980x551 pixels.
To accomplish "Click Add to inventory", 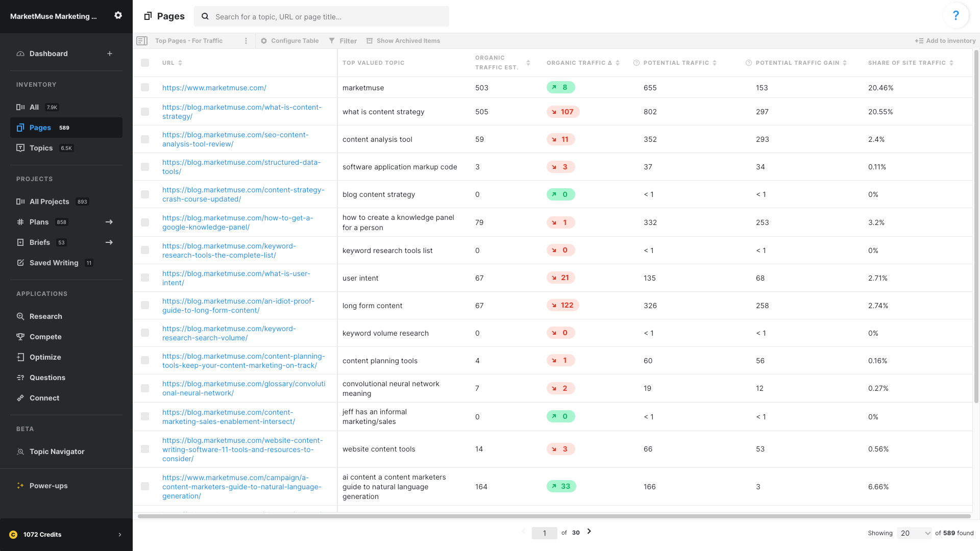I will tap(945, 41).
